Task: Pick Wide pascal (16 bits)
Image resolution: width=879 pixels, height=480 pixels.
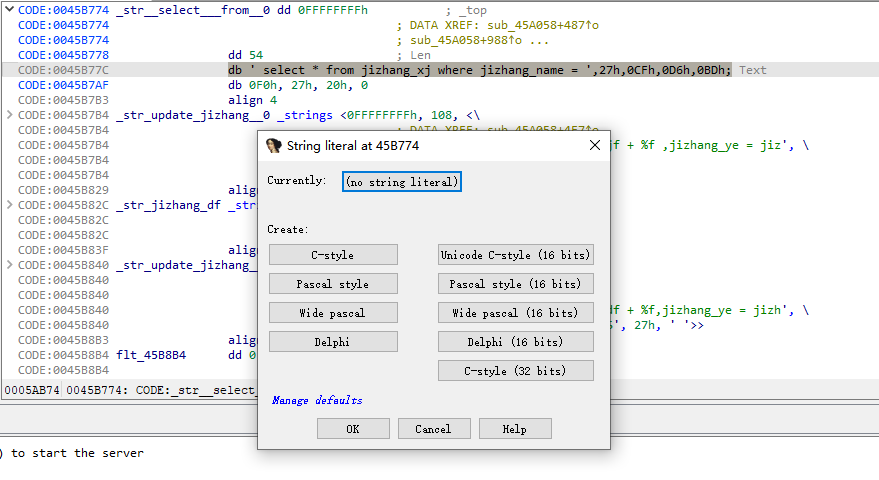Action: tap(515, 313)
